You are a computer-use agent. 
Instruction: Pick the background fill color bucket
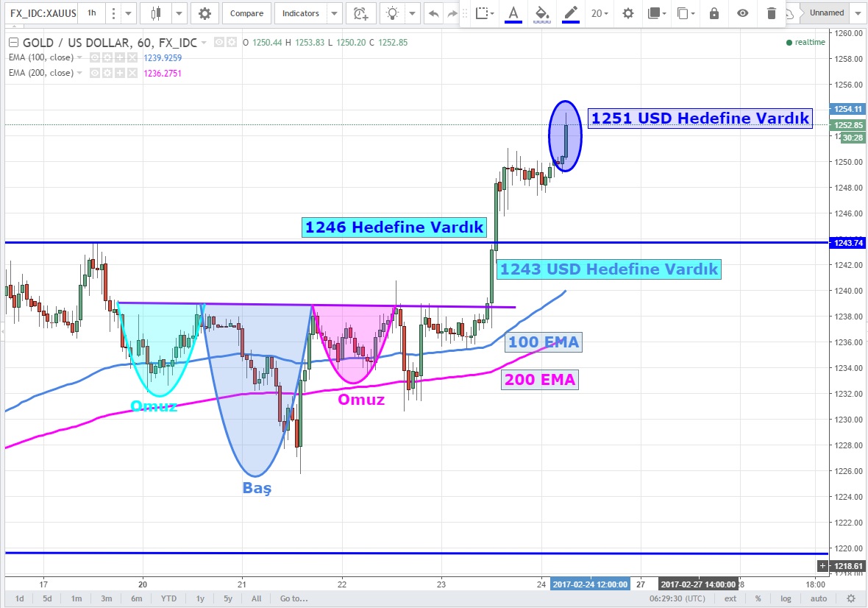541,13
